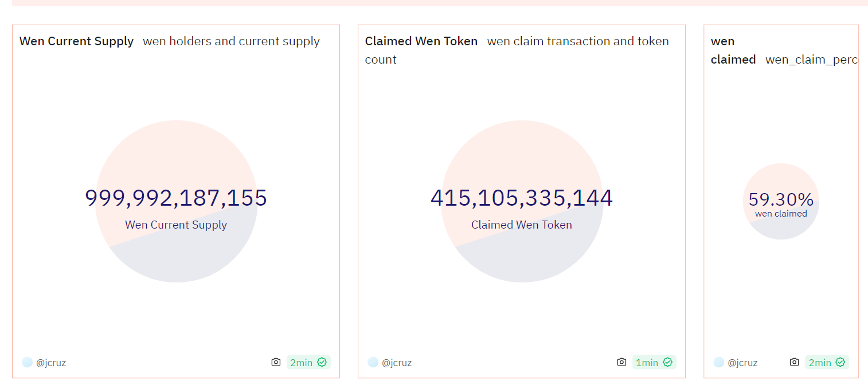Click the green checkmark icon in Wen Current Supply card
The width and height of the screenshot is (868, 381).
322,362
